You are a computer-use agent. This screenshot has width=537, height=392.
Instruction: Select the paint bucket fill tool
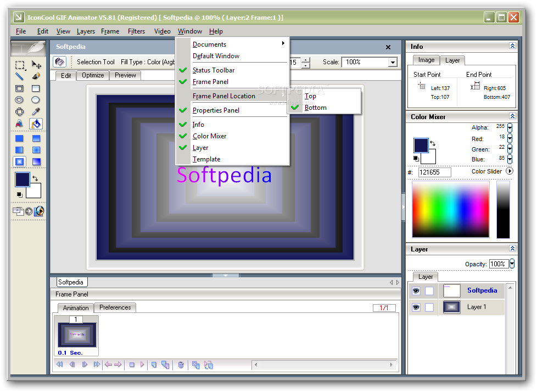(x=36, y=124)
